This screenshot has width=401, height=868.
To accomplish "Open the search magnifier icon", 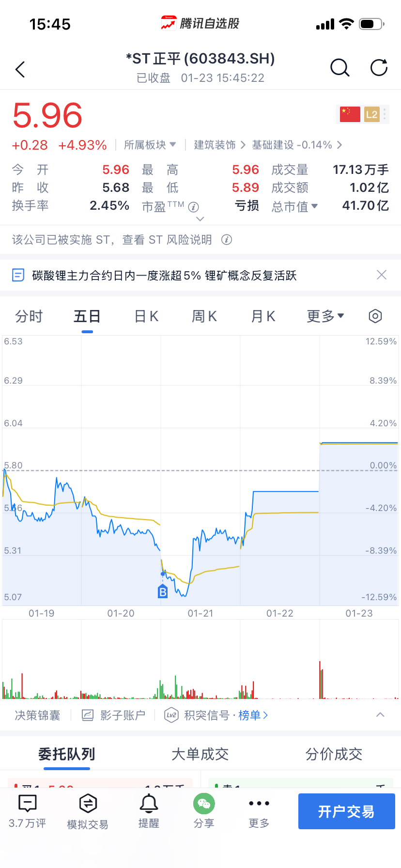I will [339, 68].
